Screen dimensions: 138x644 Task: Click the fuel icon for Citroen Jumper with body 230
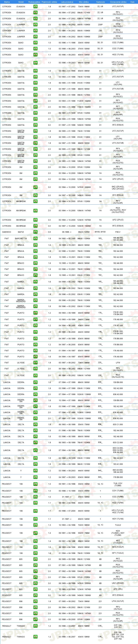coord(35,31)
